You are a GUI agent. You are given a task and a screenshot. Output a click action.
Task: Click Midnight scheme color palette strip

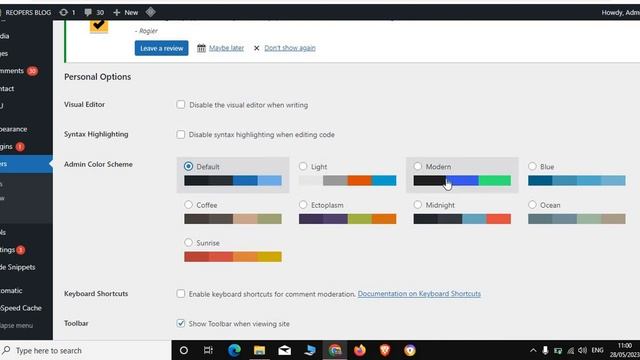click(462, 219)
